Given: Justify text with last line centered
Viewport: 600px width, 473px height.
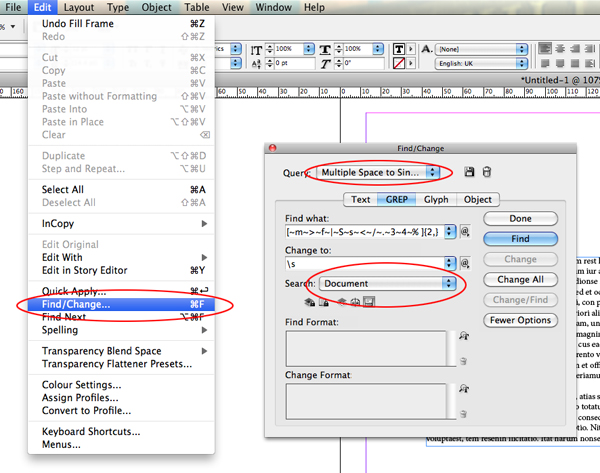Looking at the screenshot, I should [560, 63].
